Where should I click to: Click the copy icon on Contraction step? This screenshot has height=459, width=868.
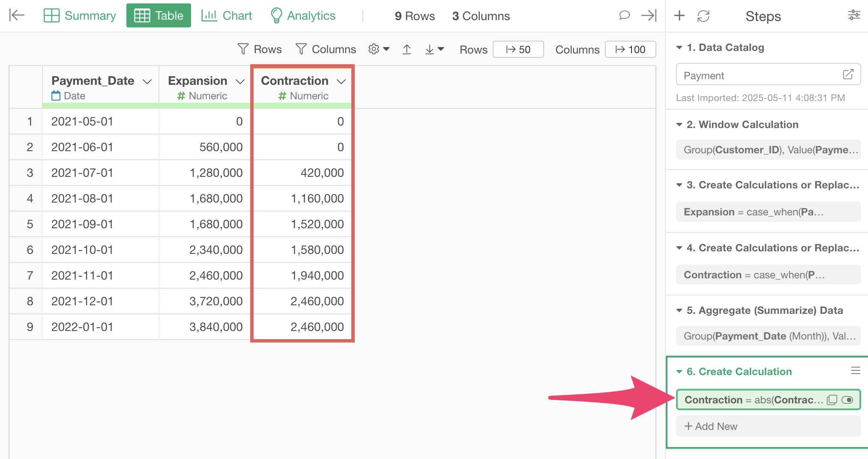tap(832, 400)
